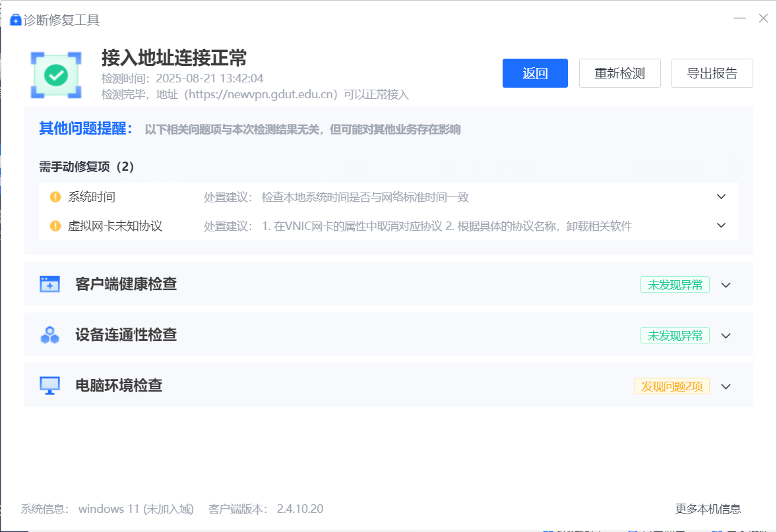The width and height of the screenshot is (777, 532).
Task: Expand the 设备连通性检查 section chevron
Action: click(726, 336)
